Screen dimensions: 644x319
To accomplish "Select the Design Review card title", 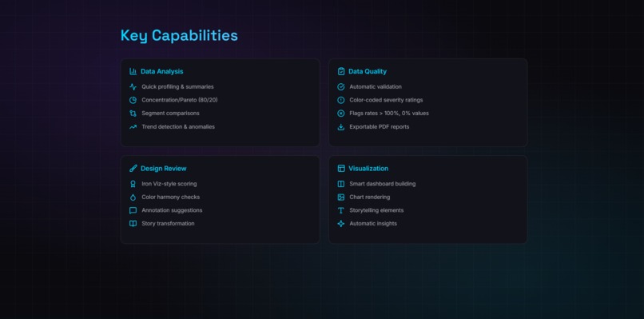I will 164,169.
